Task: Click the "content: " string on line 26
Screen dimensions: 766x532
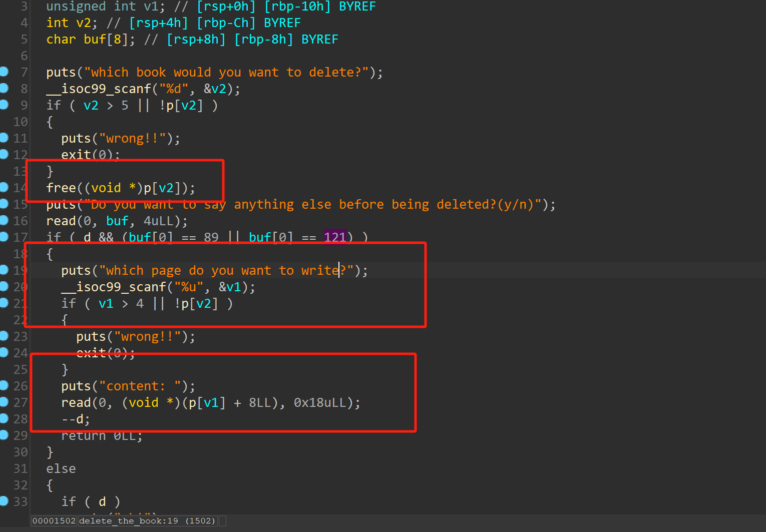Action: (x=140, y=386)
